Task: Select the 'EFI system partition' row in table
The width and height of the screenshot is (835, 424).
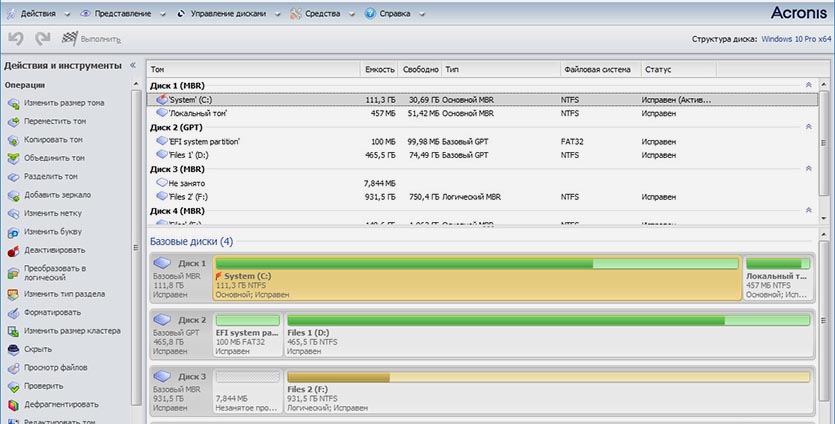Action: click(x=205, y=142)
